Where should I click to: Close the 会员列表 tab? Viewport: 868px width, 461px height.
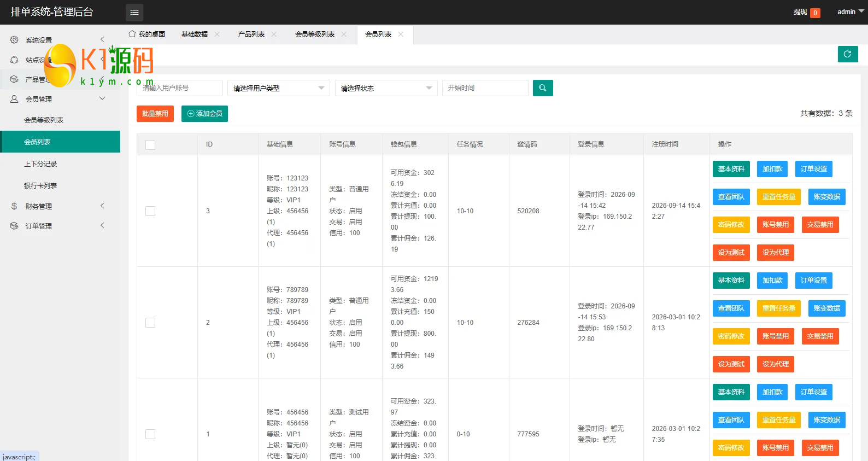click(401, 34)
